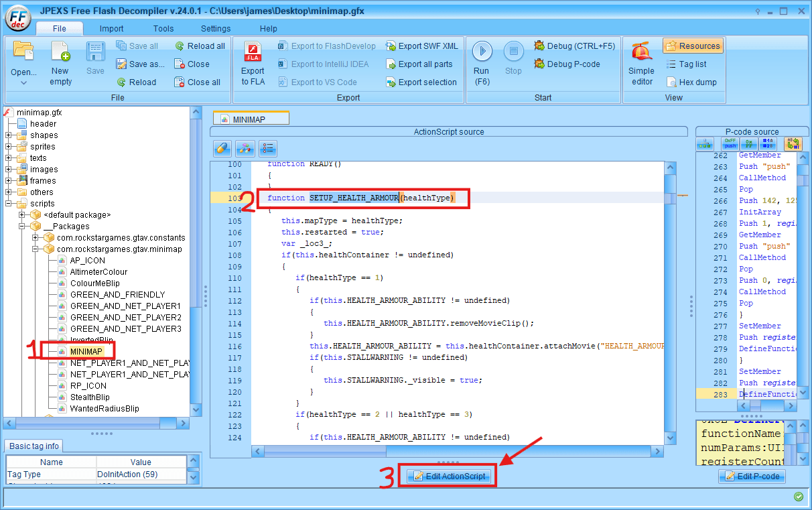Click Close all in the ribbon
The image size is (812, 510).
tap(197, 82)
